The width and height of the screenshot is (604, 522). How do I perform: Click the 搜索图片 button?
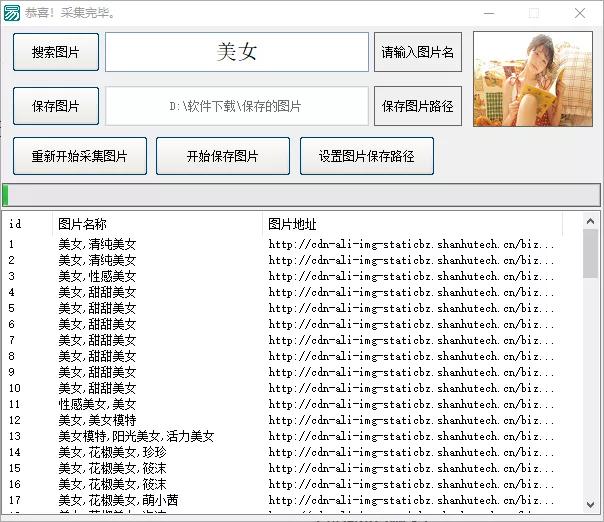point(56,52)
